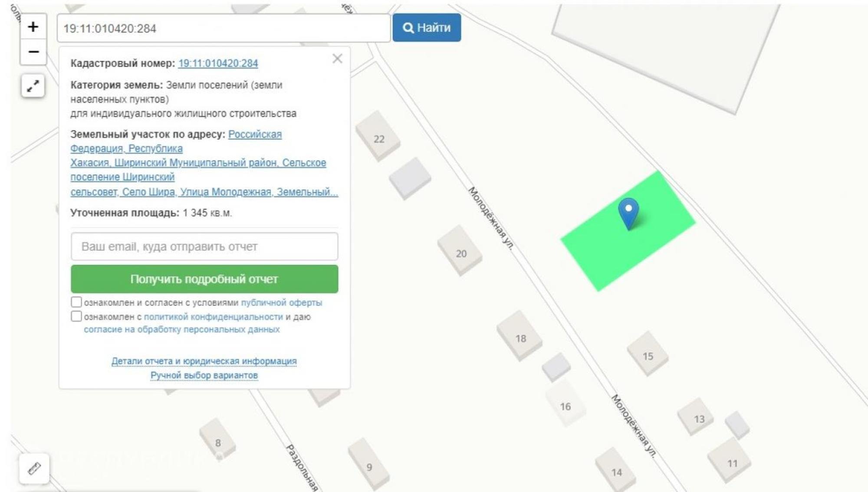Click the land plot address link
This screenshot has width=868, height=492.
pyautogui.click(x=198, y=163)
